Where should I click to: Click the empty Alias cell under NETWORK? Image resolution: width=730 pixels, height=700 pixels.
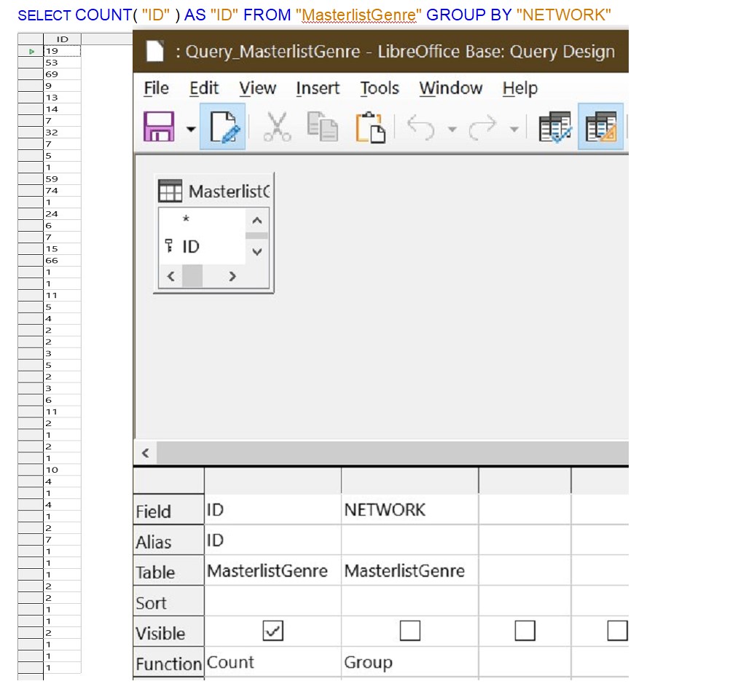tap(409, 540)
